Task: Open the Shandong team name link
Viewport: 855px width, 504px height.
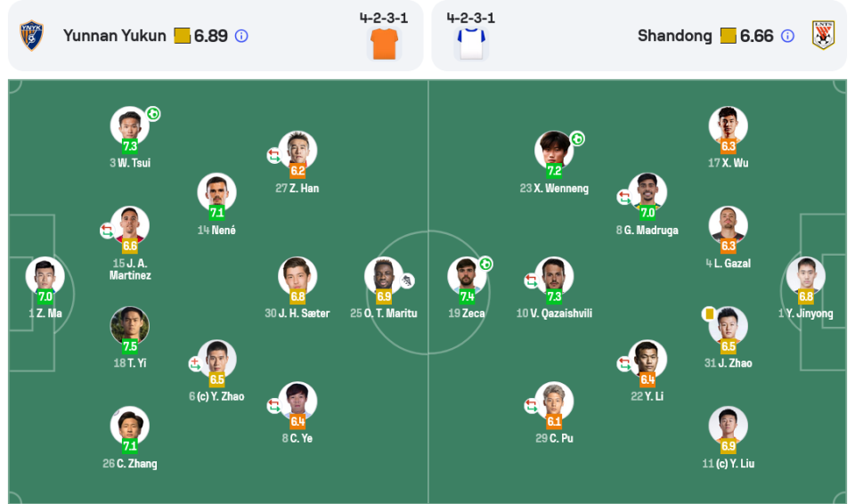Action: (674, 37)
